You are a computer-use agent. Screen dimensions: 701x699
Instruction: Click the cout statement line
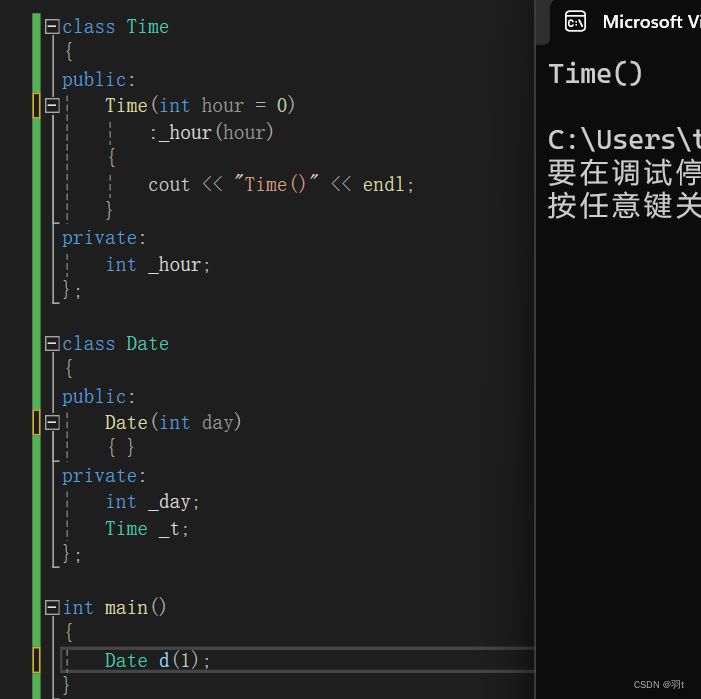281,184
